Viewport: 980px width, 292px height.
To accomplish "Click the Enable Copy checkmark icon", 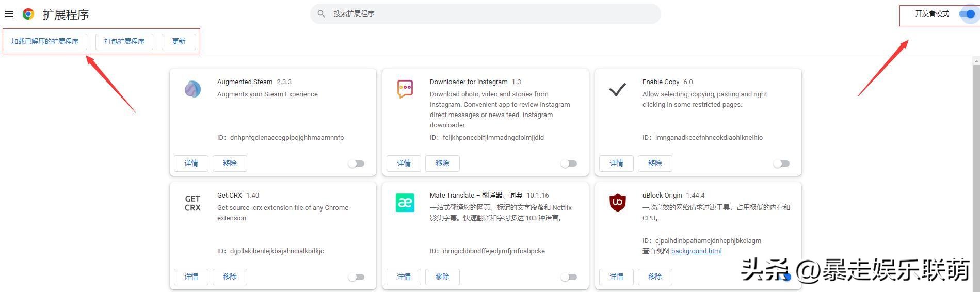I will (x=617, y=90).
